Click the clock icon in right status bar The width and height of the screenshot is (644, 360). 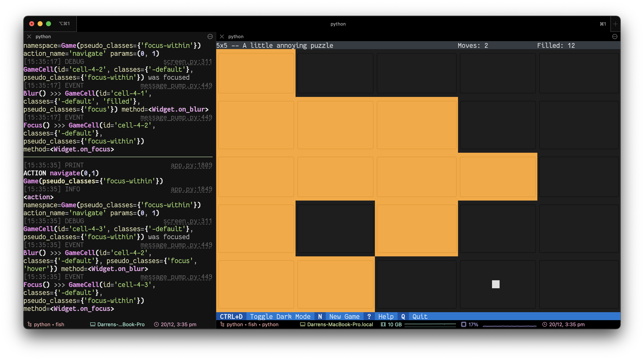545,324
